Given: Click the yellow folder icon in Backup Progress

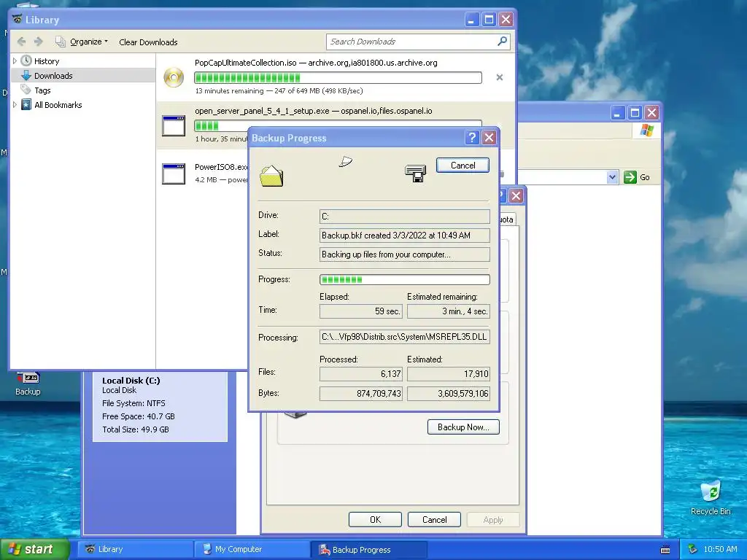Looking at the screenshot, I should tap(271, 176).
